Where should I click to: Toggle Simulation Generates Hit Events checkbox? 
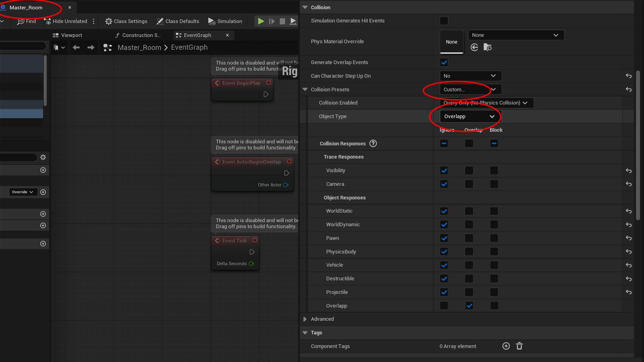click(444, 21)
